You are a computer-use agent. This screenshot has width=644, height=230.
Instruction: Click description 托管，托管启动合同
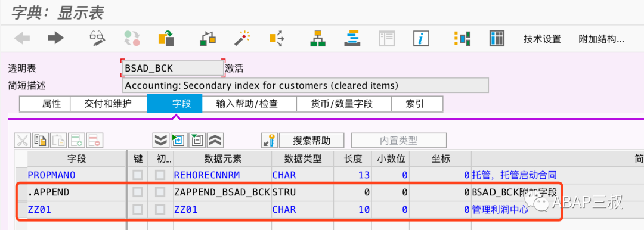pos(514,175)
